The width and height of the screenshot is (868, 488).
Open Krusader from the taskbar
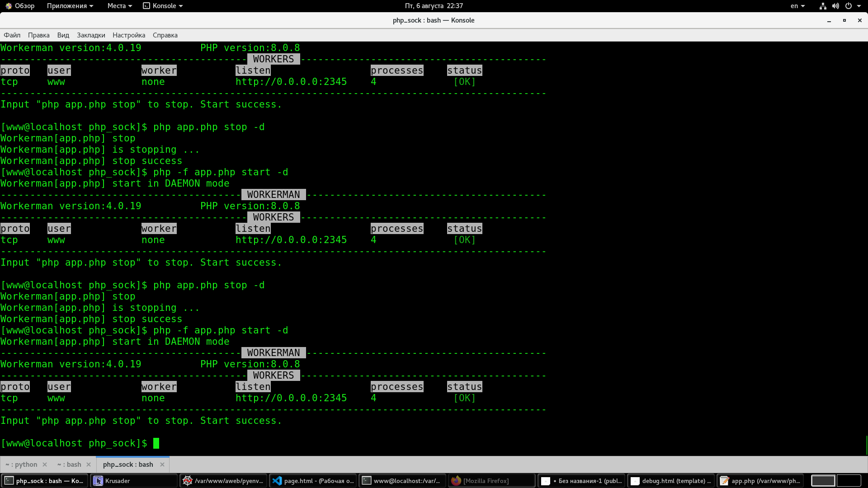(x=133, y=481)
